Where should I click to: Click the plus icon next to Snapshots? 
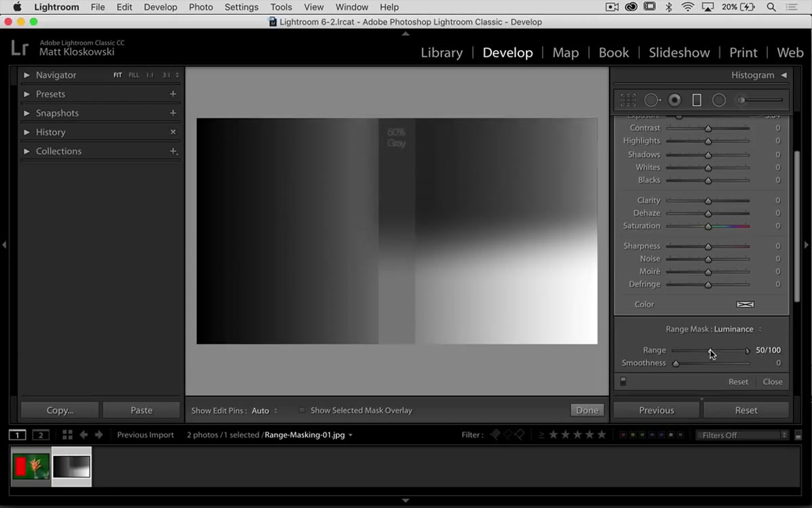tap(173, 113)
